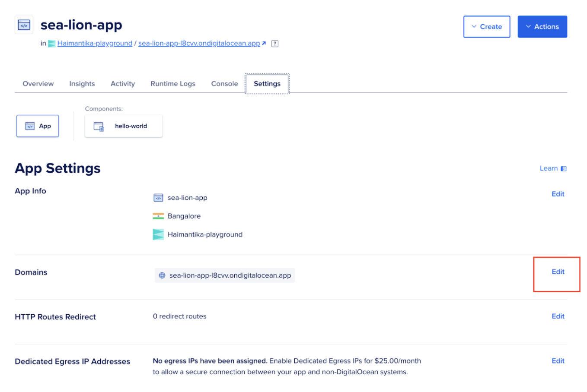The height and width of the screenshot is (392, 587).
Task: Click 'No egress IPs have been assigned' text
Action: [210, 361]
